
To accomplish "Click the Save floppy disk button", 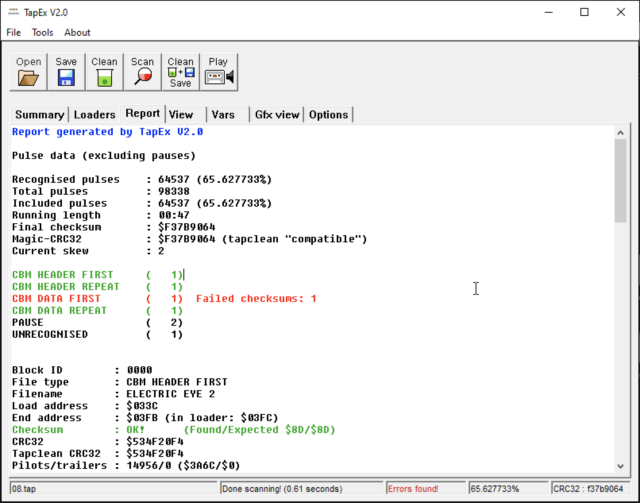I will click(66, 71).
